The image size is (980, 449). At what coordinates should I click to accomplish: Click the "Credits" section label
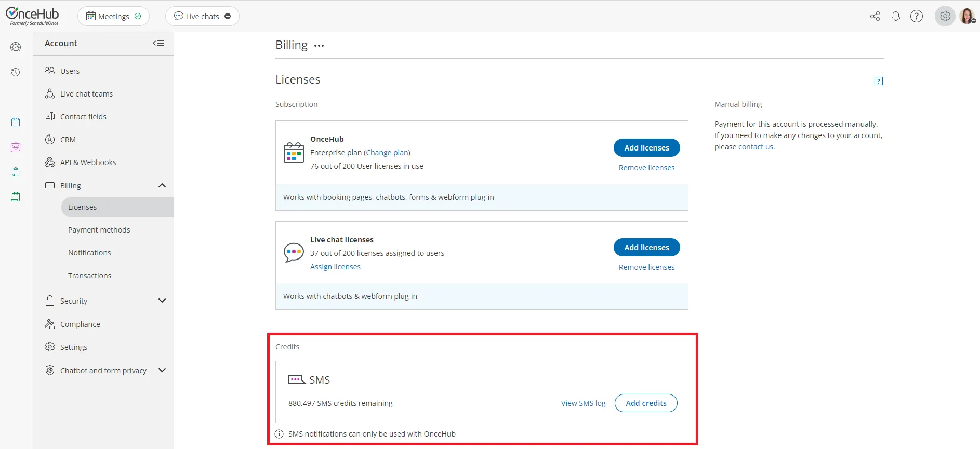[x=287, y=347]
